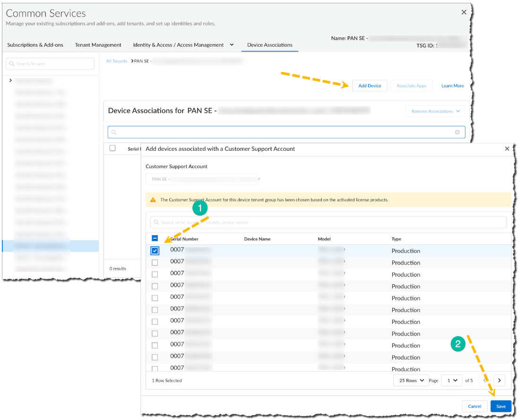Open the Tenant Management tab
Image resolution: width=518 pixels, height=420 pixels.
[98, 45]
